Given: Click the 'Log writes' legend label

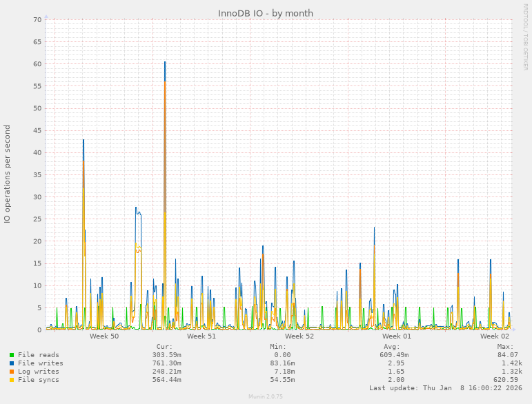Looking at the screenshot, I should [39, 372].
